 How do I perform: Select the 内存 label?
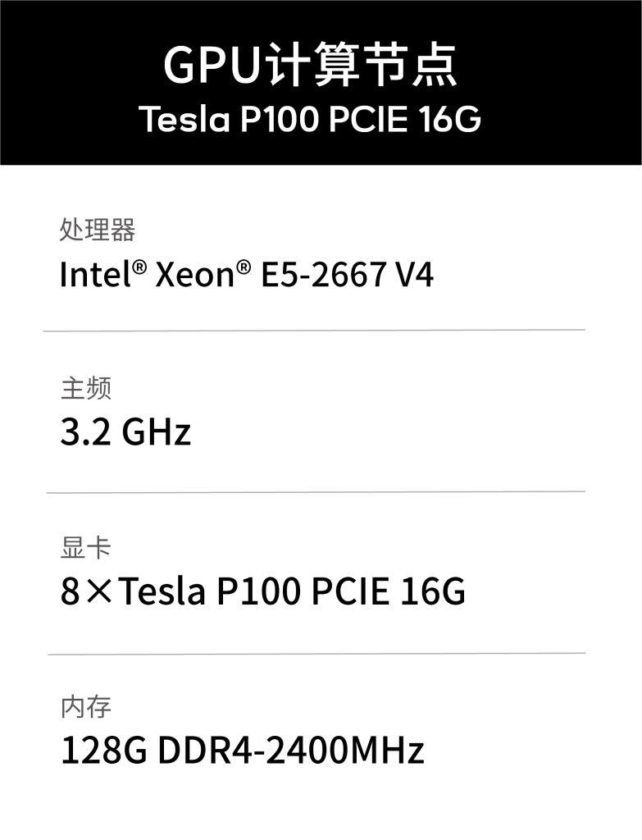85,706
